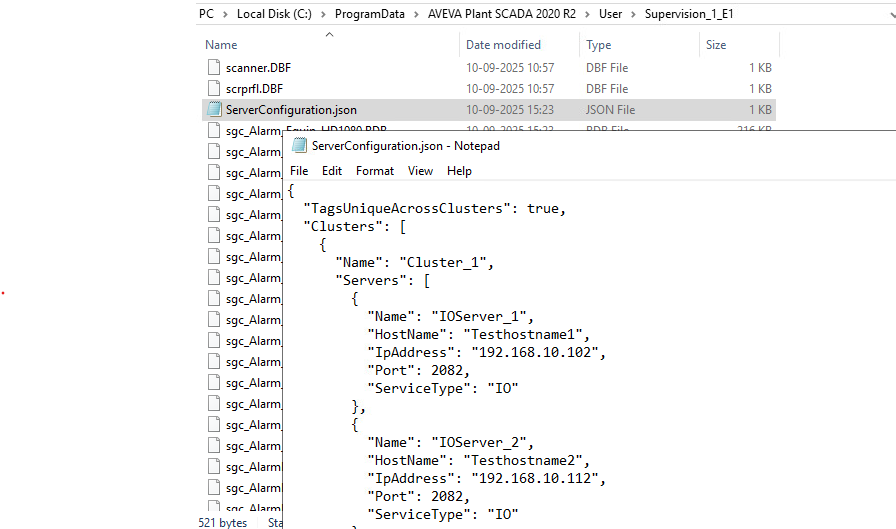Click the 521 bytes status bar entry
The height and width of the screenshot is (529, 896).
[x=223, y=523]
